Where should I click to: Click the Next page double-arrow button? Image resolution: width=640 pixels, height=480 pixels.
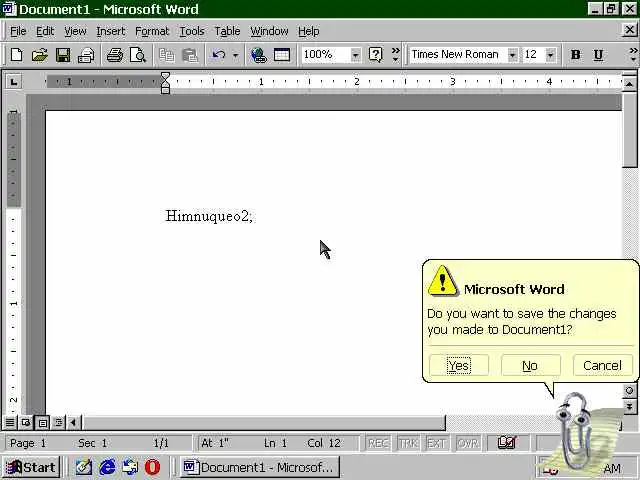pyautogui.click(x=629, y=406)
